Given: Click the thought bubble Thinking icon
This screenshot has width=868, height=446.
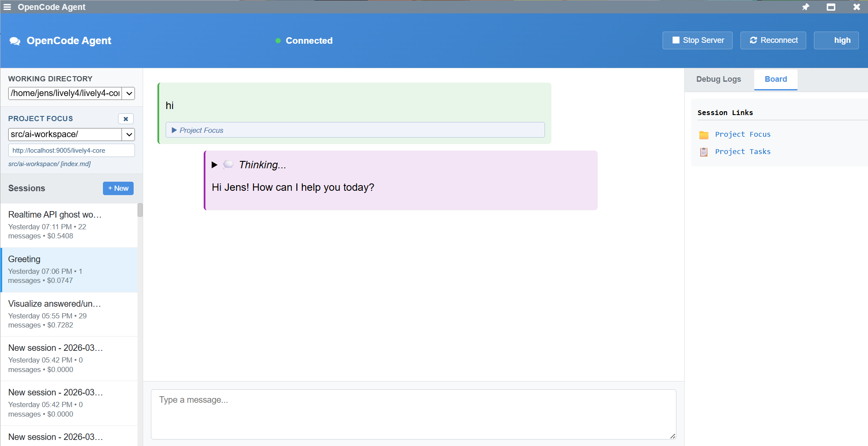Looking at the screenshot, I should (x=228, y=164).
